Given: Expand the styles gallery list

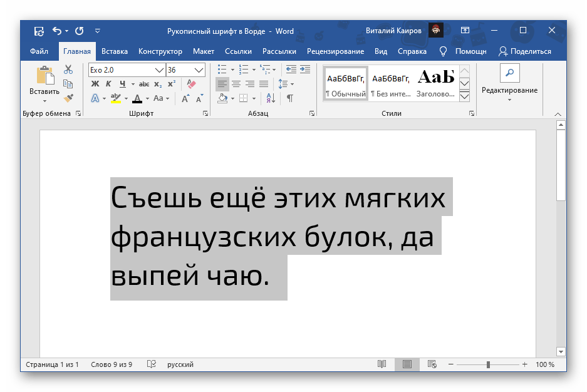Looking at the screenshot, I should tap(464, 96).
